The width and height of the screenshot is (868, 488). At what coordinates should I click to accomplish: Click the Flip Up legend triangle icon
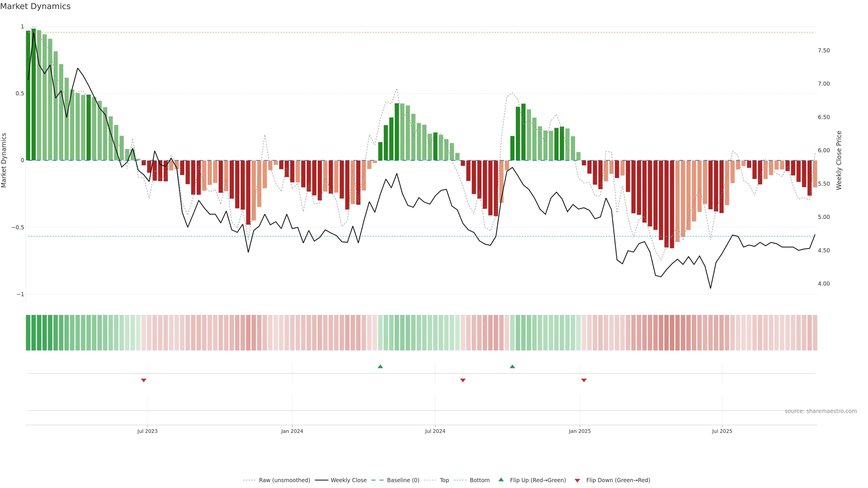501,480
